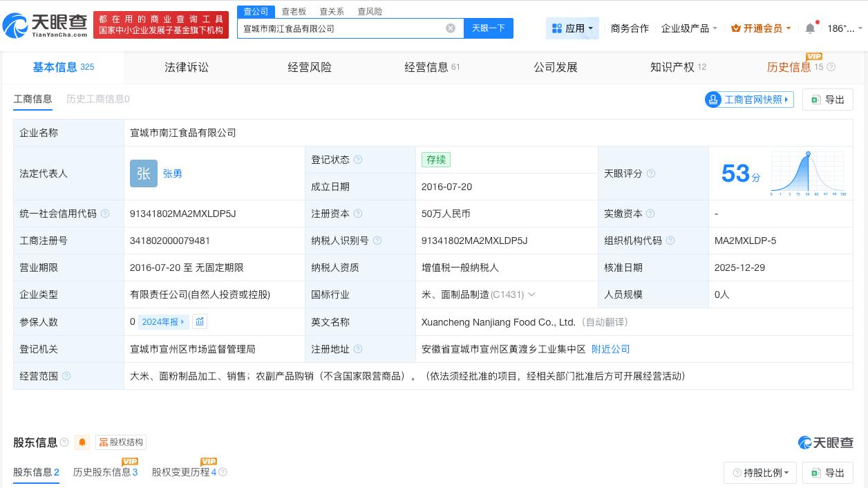Open legal representative 张勇 profile link

(173, 173)
